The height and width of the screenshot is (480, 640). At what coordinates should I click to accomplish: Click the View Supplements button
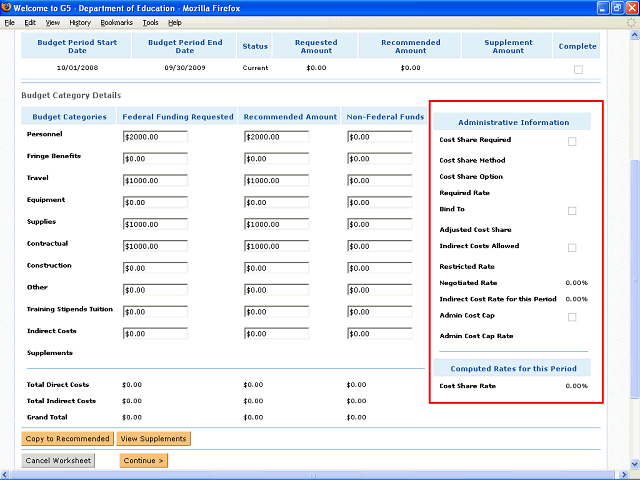pos(152,438)
